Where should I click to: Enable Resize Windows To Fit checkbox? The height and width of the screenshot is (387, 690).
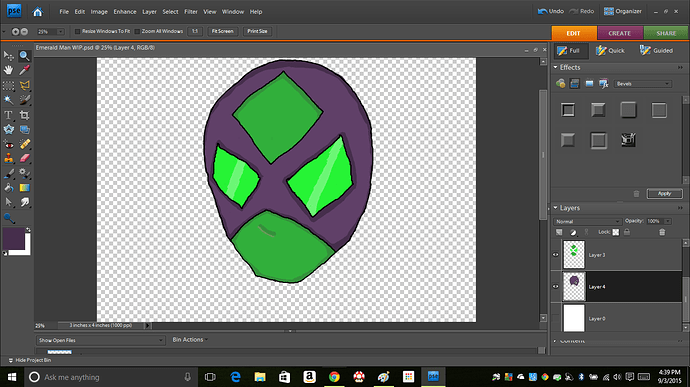(x=77, y=31)
